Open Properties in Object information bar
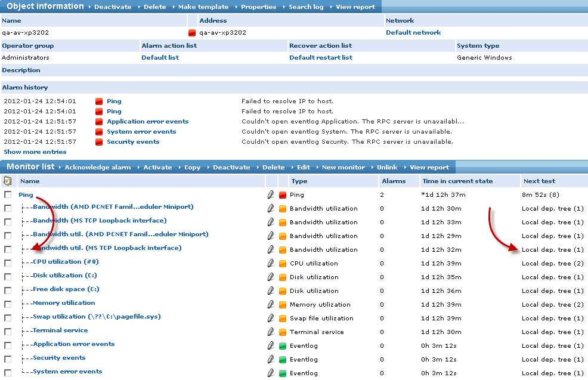 [258, 7]
